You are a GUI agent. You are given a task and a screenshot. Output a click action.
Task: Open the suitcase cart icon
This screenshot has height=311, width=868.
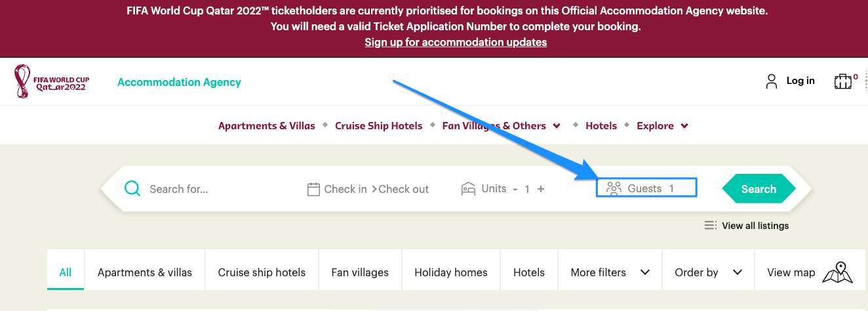point(843,81)
